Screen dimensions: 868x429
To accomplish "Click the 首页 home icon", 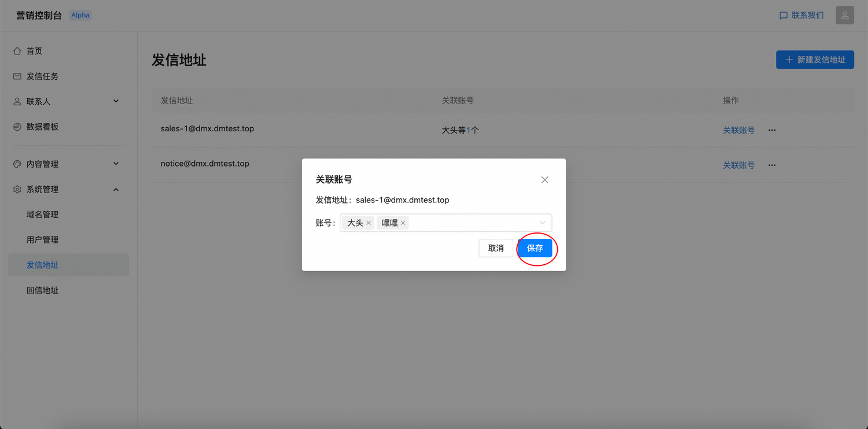I will pyautogui.click(x=17, y=51).
